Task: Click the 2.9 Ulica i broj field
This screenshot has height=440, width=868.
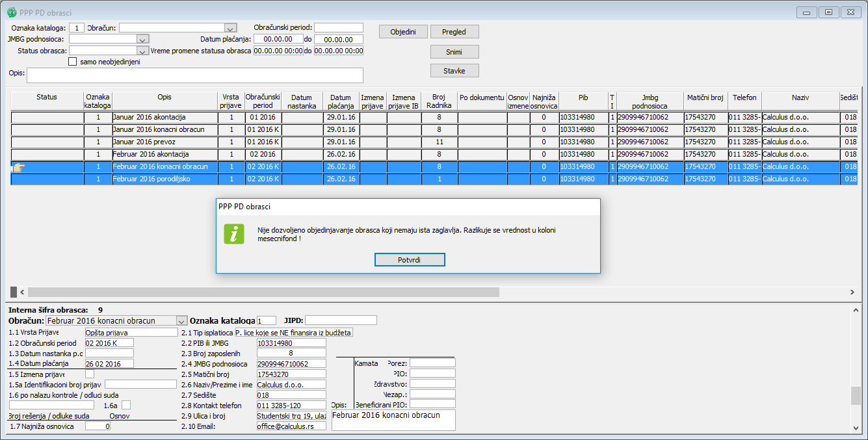Action: pyautogui.click(x=291, y=416)
